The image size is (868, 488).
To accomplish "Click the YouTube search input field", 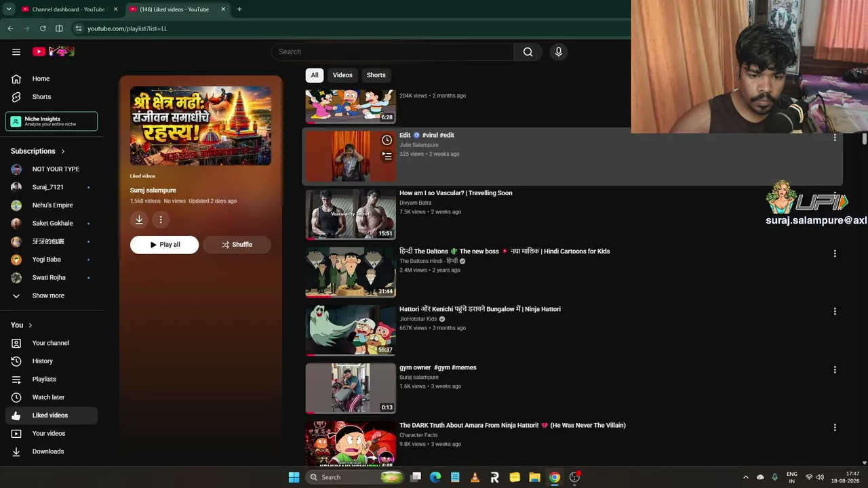I will pyautogui.click(x=393, y=52).
